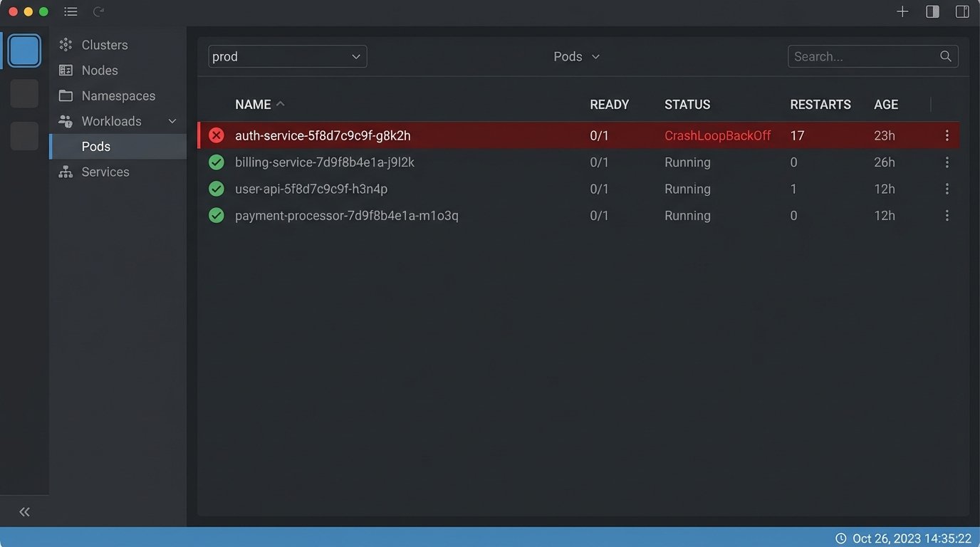Screen dimensions: 980x547
Task: Click the red error icon for auth-service pod
Action: 217,135
